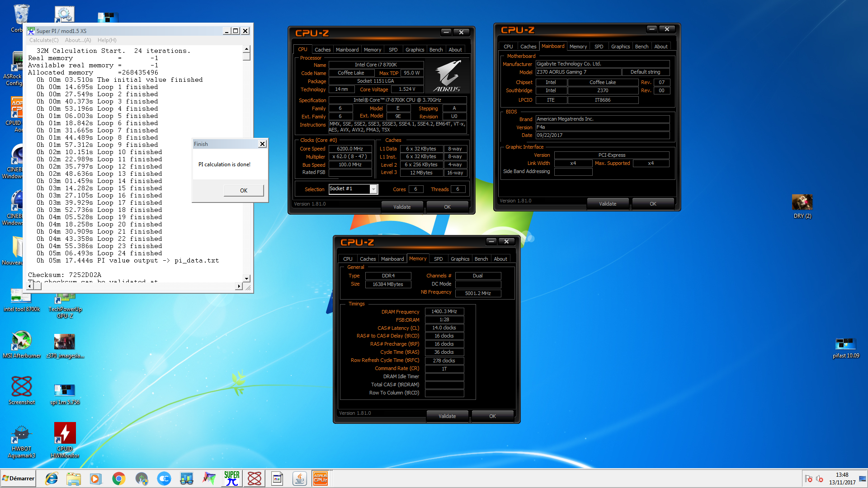Open the Java taskbar icon

(299, 479)
